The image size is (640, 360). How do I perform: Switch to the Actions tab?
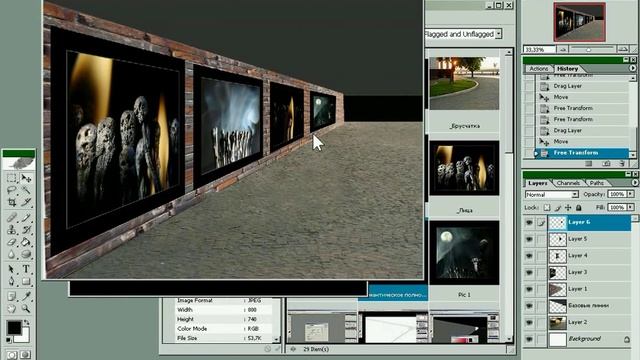539,69
